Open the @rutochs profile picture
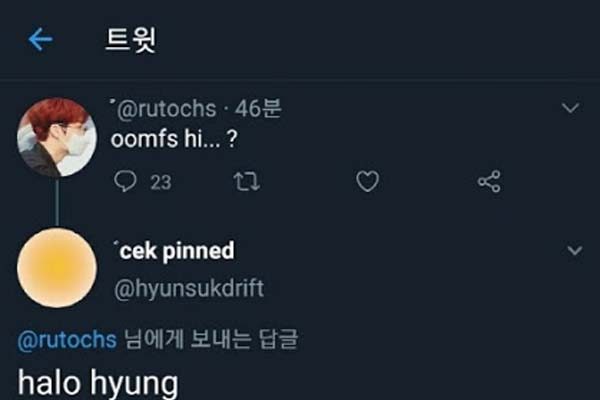This screenshot has height=400, width=600. [x=57, y=137]
